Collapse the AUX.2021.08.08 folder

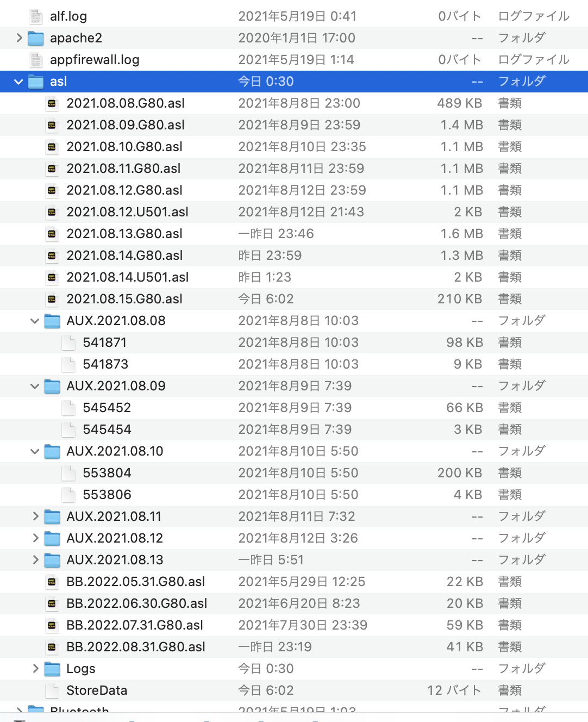(35, 321)
